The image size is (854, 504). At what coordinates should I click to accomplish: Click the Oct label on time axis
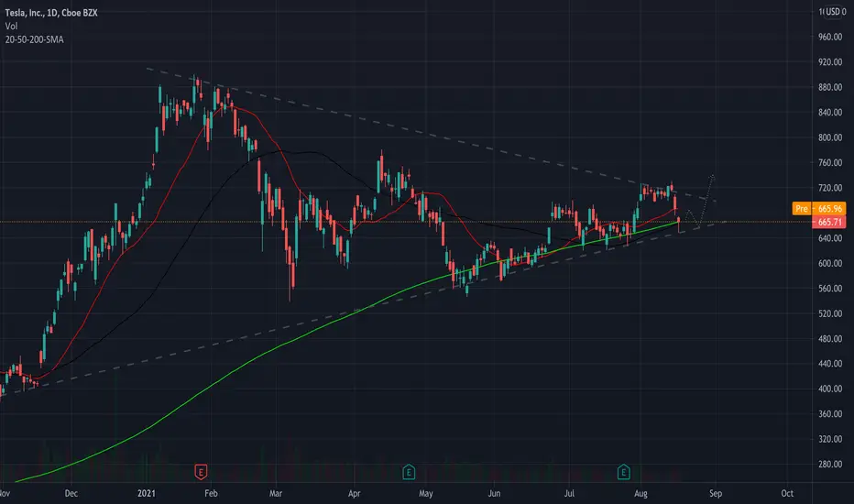(x=786, y=493)
